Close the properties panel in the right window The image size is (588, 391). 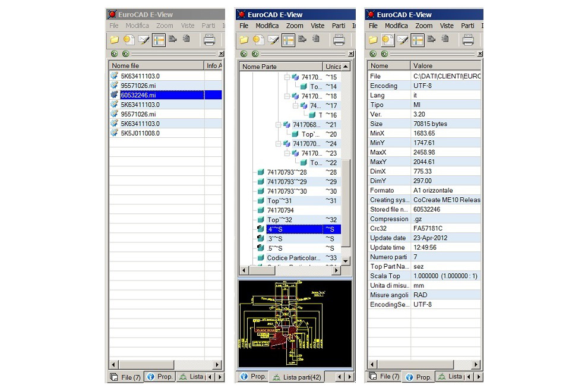(480, 53)
